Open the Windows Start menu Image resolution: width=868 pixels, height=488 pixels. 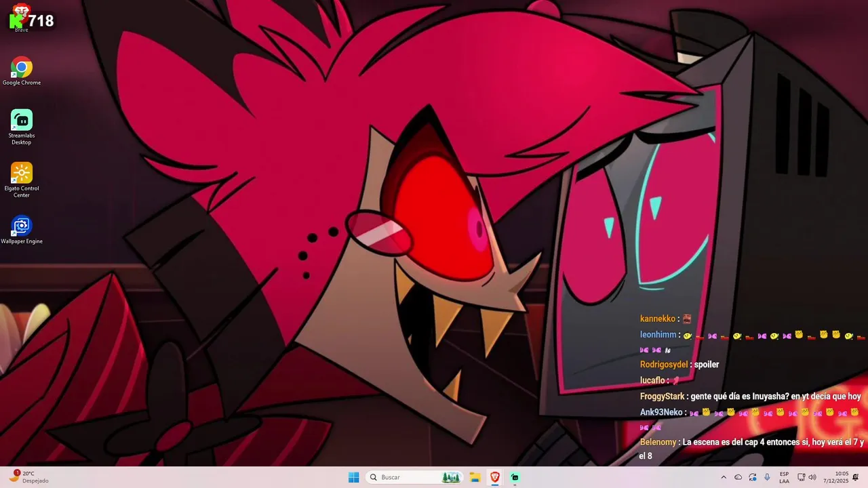click(354, 477)
